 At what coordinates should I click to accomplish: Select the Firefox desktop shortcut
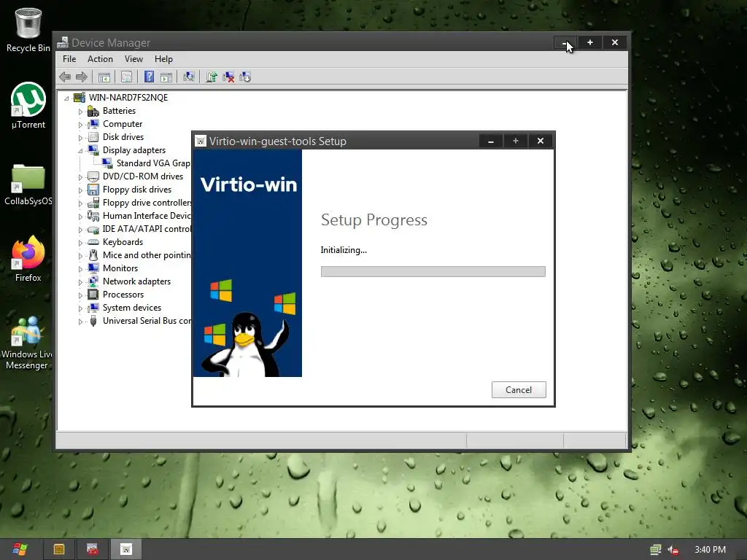[28, 259]
